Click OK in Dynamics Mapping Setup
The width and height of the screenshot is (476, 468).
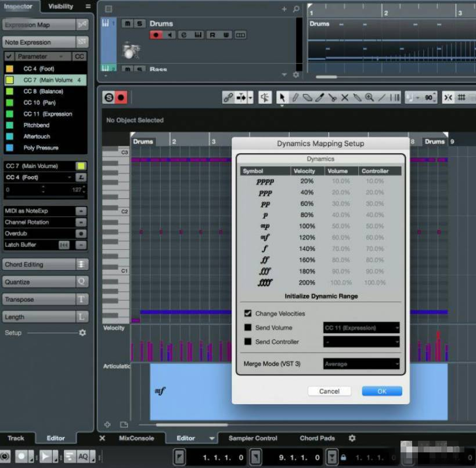[x=381, y=391]
